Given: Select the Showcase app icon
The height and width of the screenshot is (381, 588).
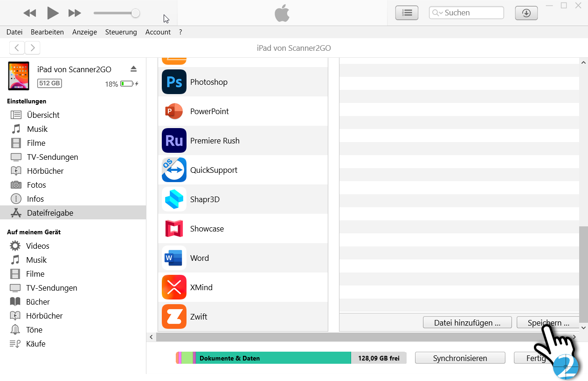Looking at the screenshot, I should point(174,229).
